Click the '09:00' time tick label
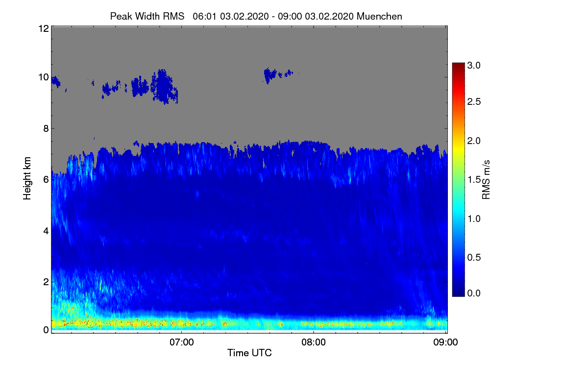Viewport: 588px width, 392px height. pos(445,343)
